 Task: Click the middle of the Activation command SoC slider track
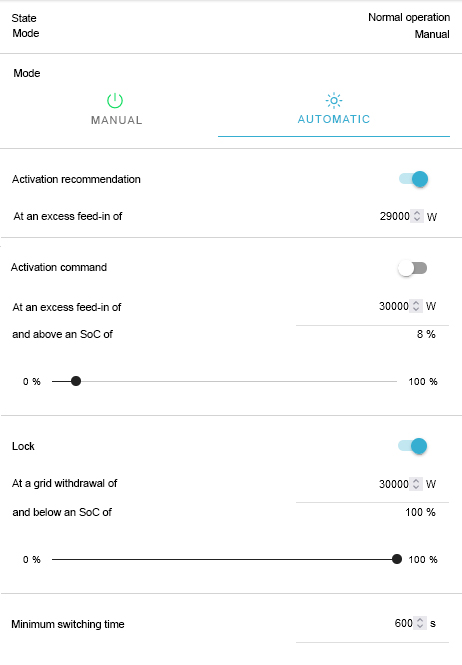click(x=224, y=381)
